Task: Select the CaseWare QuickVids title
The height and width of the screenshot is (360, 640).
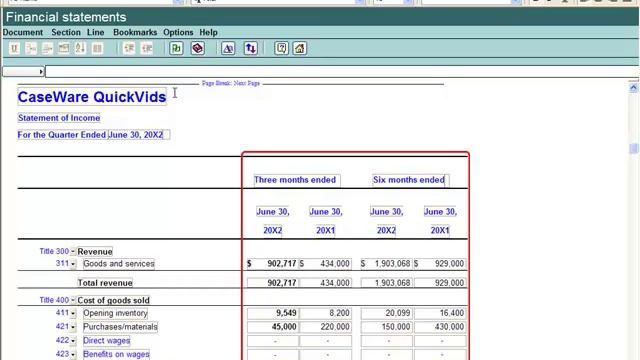Action: click(x=92, y=97)
